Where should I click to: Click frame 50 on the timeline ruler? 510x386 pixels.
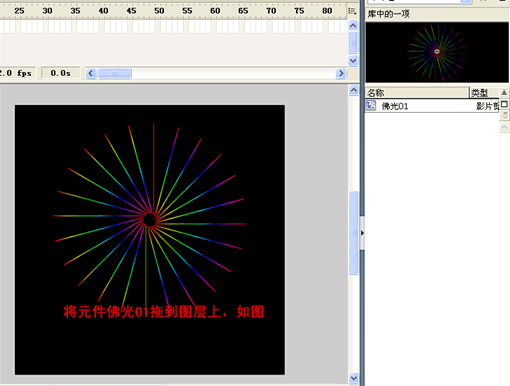[159, 11]
